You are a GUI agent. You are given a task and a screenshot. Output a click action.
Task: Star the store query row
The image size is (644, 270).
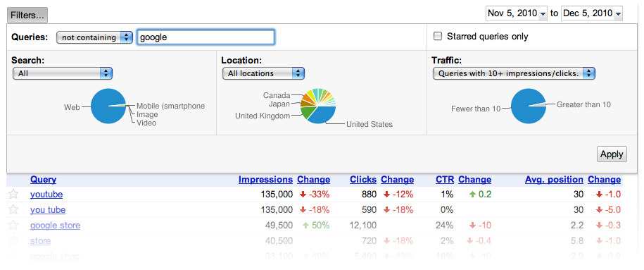point(13,241)
